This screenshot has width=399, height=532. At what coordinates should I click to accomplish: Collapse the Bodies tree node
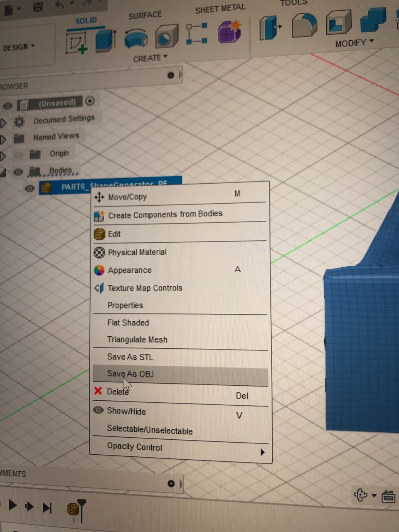3,172
